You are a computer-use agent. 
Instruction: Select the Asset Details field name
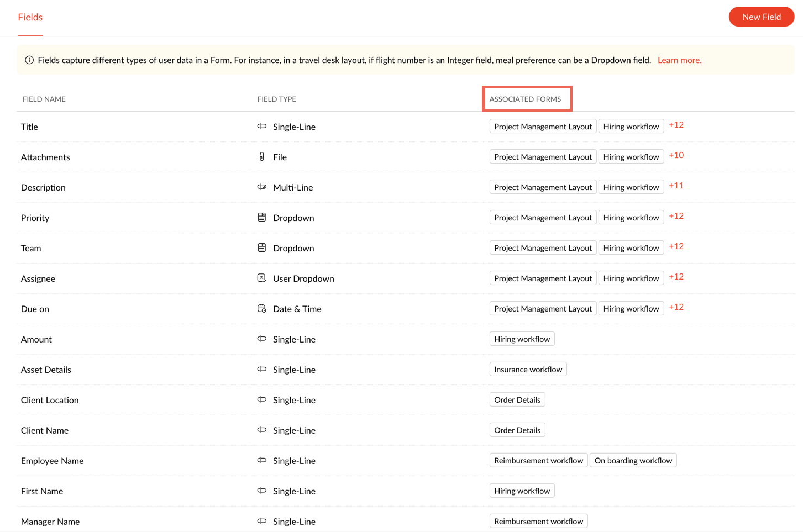click(46, 370)
